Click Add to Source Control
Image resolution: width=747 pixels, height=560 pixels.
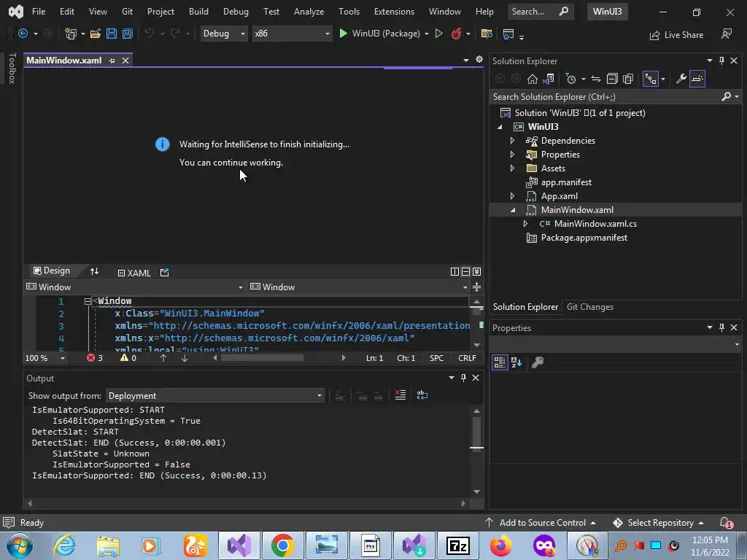click(541, 523)
